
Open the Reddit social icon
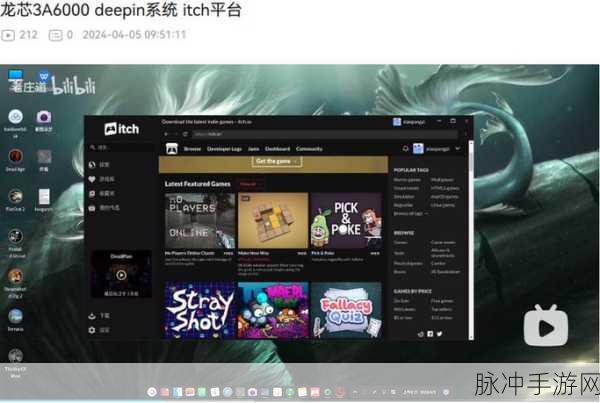[421, 334]
